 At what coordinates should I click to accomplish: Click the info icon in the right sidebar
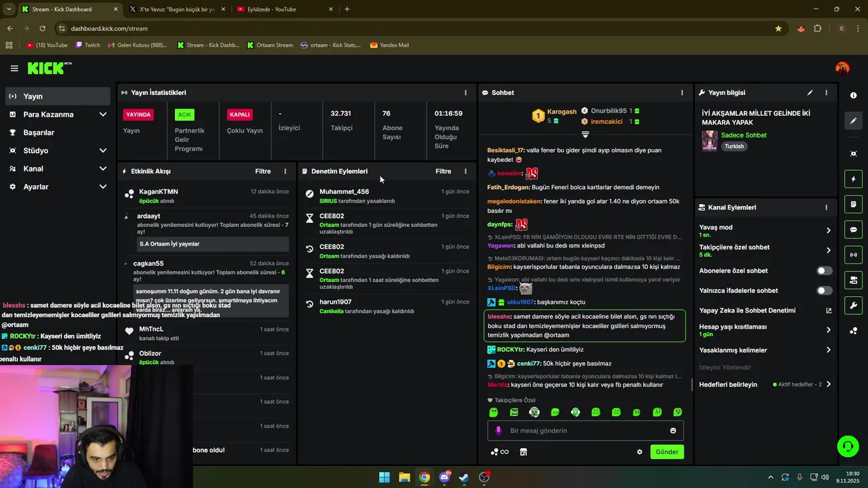pyautogui.click(x=853, y=96)
